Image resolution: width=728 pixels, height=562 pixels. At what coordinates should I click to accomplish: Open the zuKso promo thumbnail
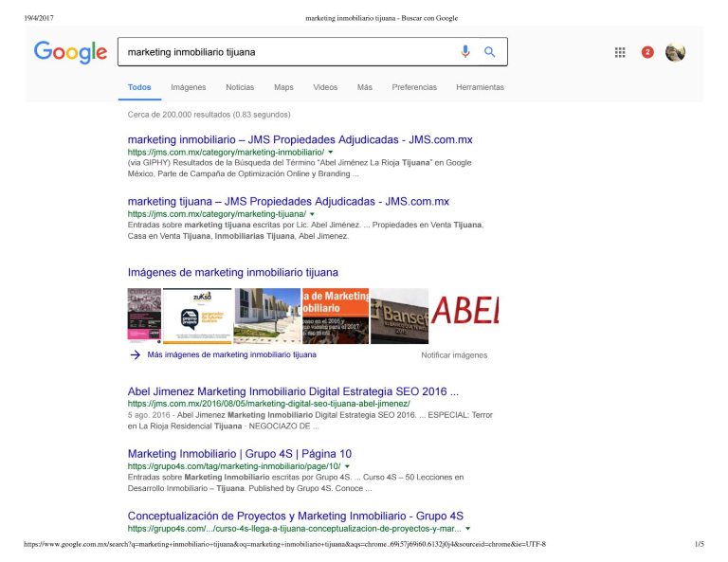tap(197, 316)
